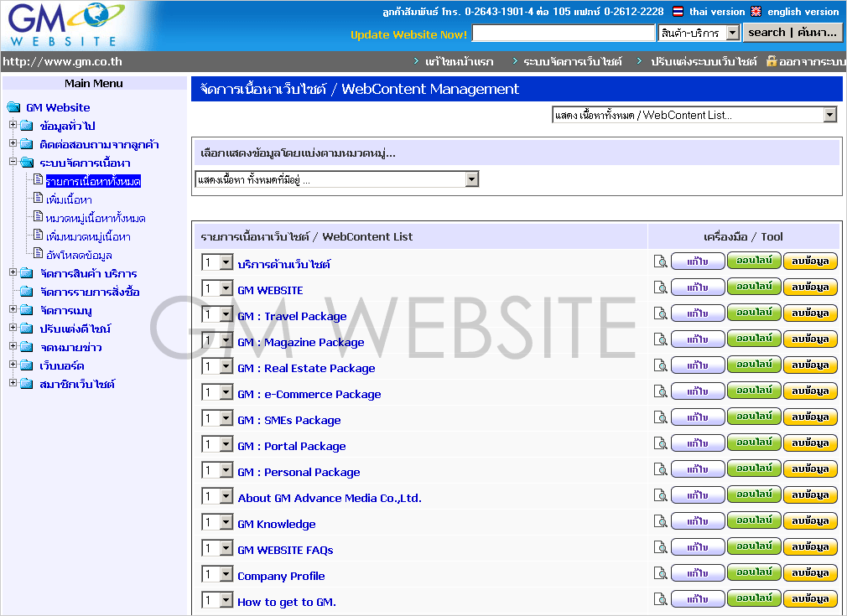Preview icon for GM WEBSITE FAQs row
Screen dimensions: 847x616
tap(660, 546)
